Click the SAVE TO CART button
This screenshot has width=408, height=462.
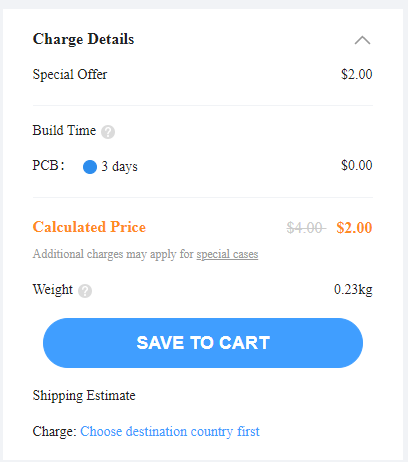click(x=203, y=343)
